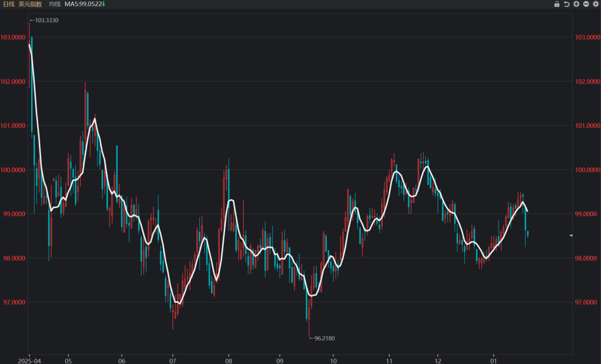Click the 美元指数 symbol name
Viewport: 601px width, 364px height.
pos(30,4)
